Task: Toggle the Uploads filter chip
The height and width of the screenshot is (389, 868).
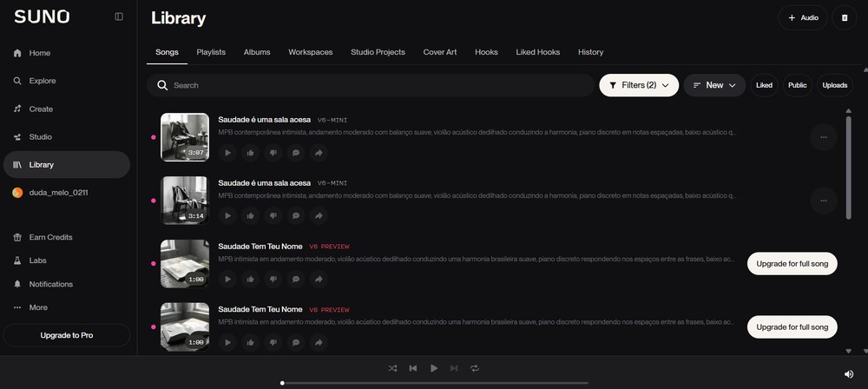Action: coord(835,85)
